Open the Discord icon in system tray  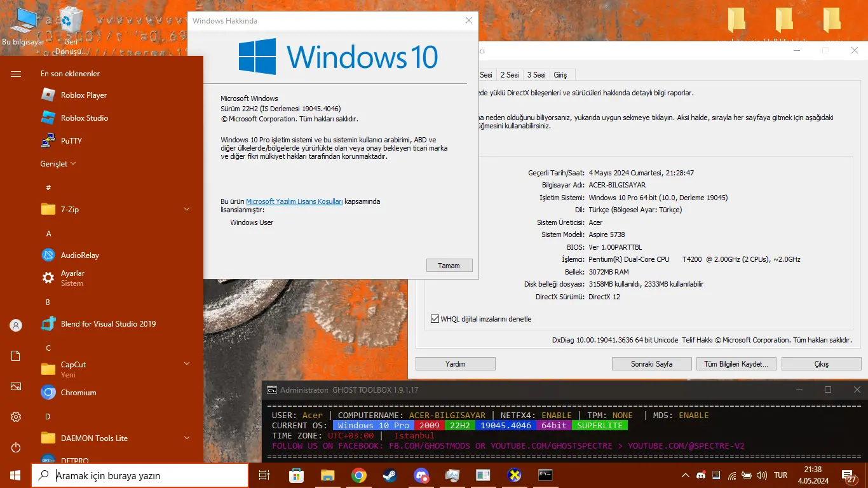(701, 475)
